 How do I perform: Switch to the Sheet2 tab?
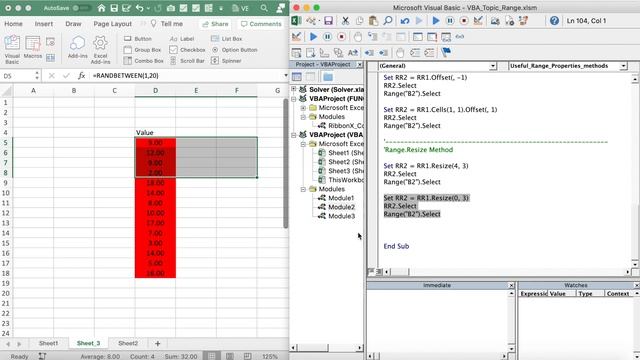coord(128,343)
